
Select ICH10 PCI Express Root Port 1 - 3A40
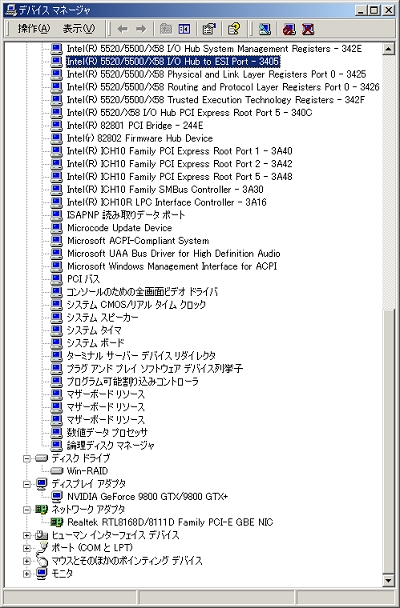point(179,151)
